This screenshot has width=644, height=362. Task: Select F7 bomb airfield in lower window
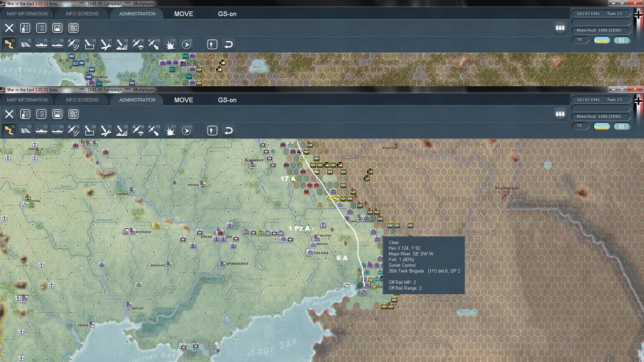pos(106,130)
